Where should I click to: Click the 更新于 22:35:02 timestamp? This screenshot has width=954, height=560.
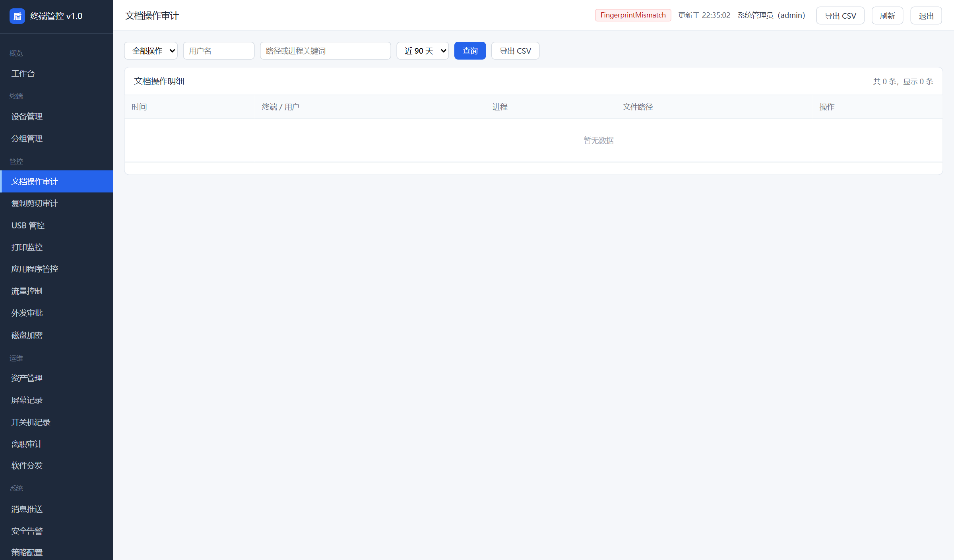coord(704,15)
